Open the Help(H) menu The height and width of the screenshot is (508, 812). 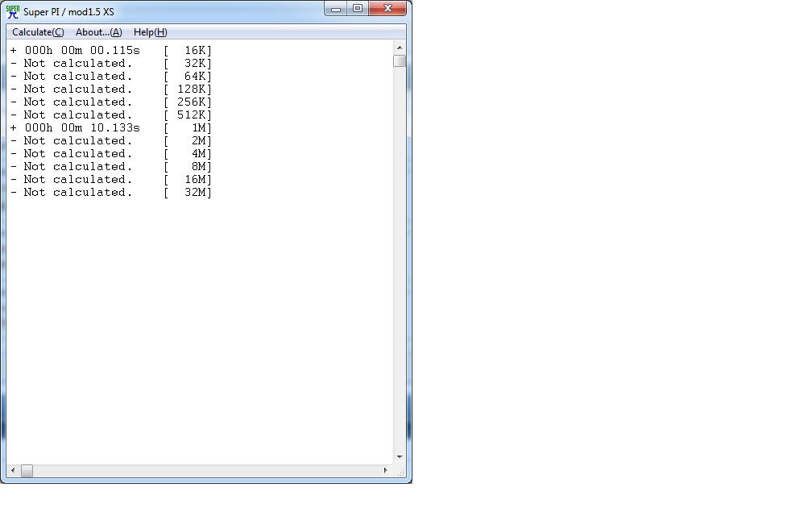click(x=150, y=32)
